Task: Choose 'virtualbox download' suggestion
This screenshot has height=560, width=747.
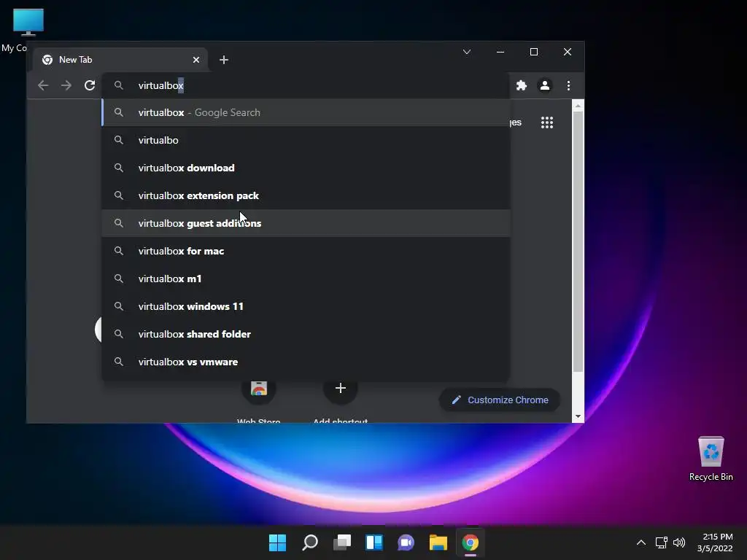Action: pyautogui.click(x=306, y=168)
